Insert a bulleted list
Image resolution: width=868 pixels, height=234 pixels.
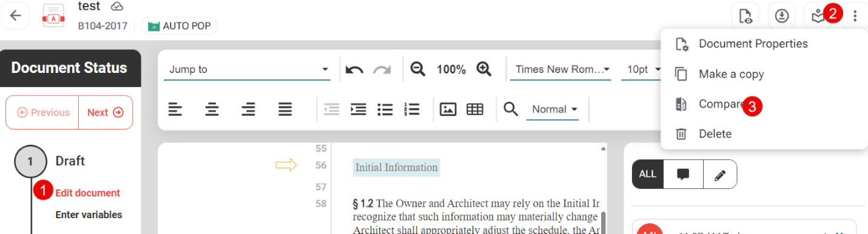pos(385,109)
